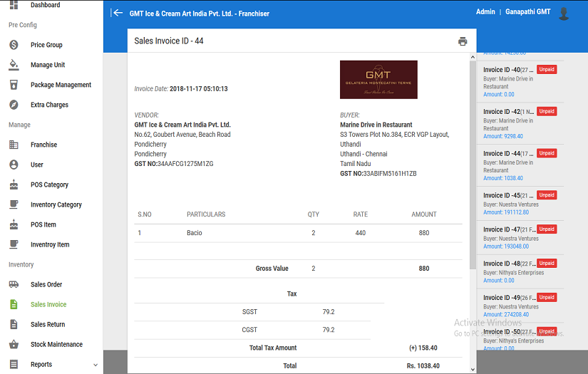Go to Manage Unit page
This screenshot has width=588, height=374.
[x=48, y=65]
